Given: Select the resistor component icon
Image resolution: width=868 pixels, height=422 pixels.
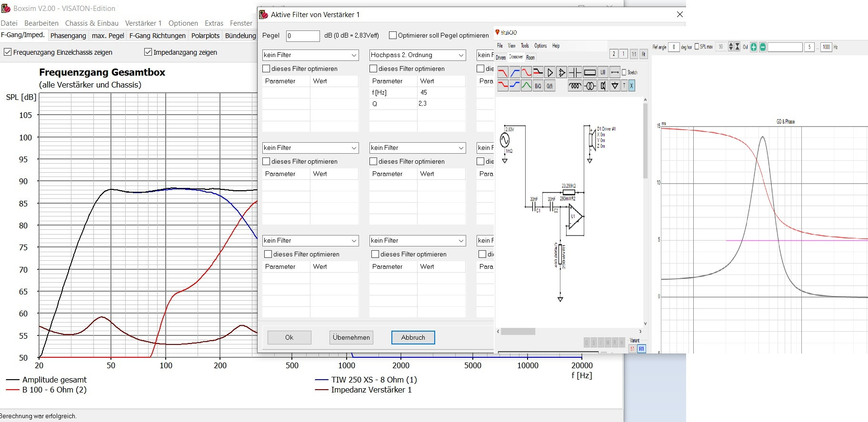Looking at the screenshot, I should pos(589,73).
